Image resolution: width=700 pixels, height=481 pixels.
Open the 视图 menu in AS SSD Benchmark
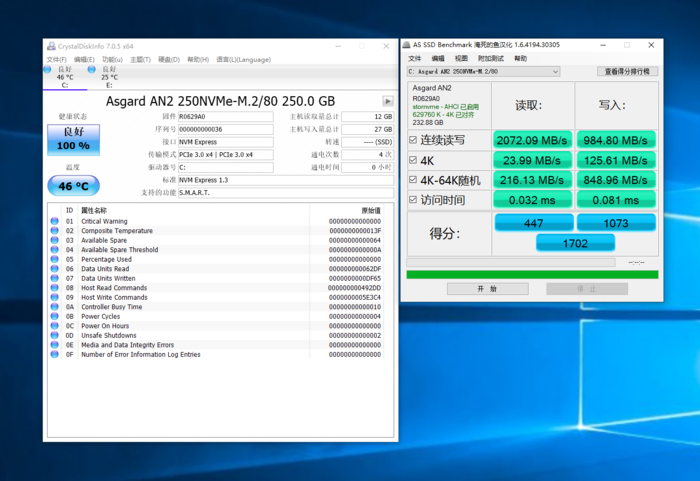[461, 59]
